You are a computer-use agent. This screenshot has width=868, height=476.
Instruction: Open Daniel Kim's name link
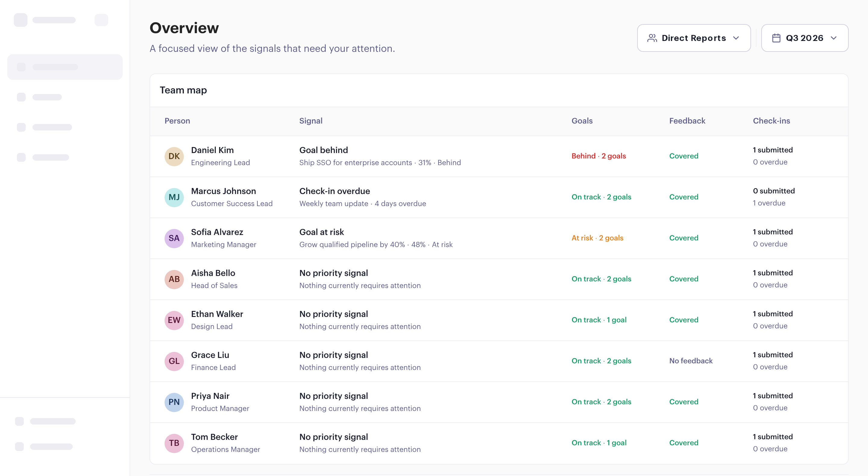pos(212,150)
